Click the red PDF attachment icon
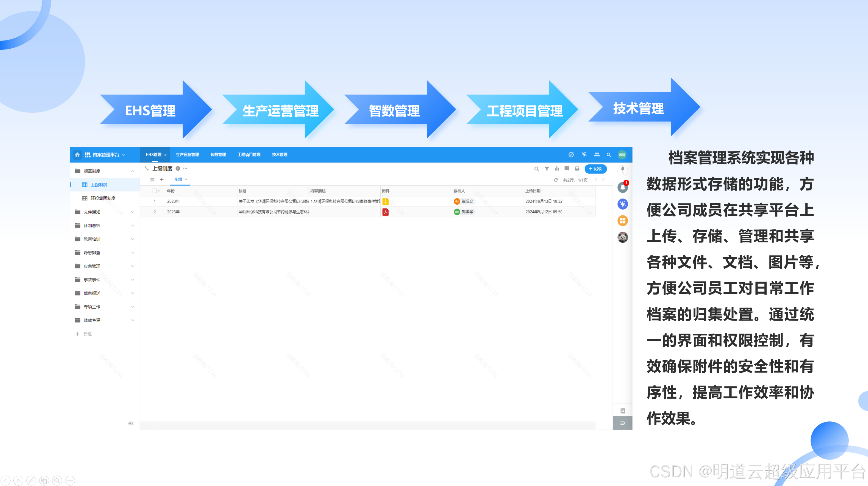868x486 pixels. 385,212
